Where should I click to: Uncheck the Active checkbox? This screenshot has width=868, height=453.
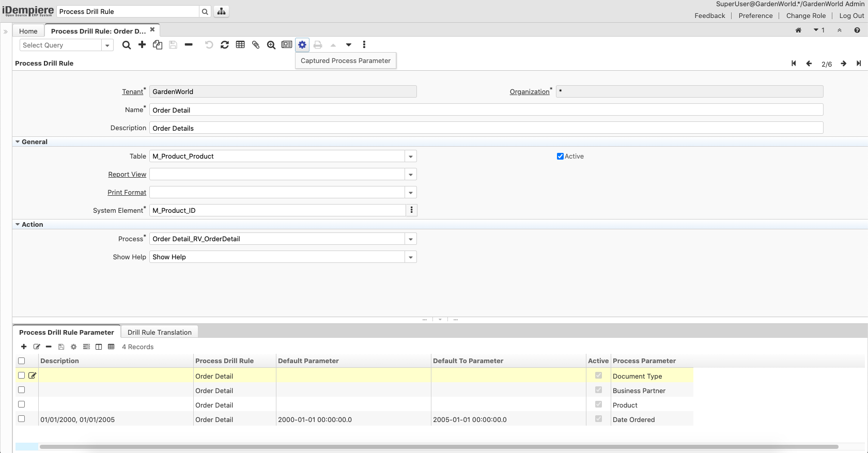click(x=560, y=157)
